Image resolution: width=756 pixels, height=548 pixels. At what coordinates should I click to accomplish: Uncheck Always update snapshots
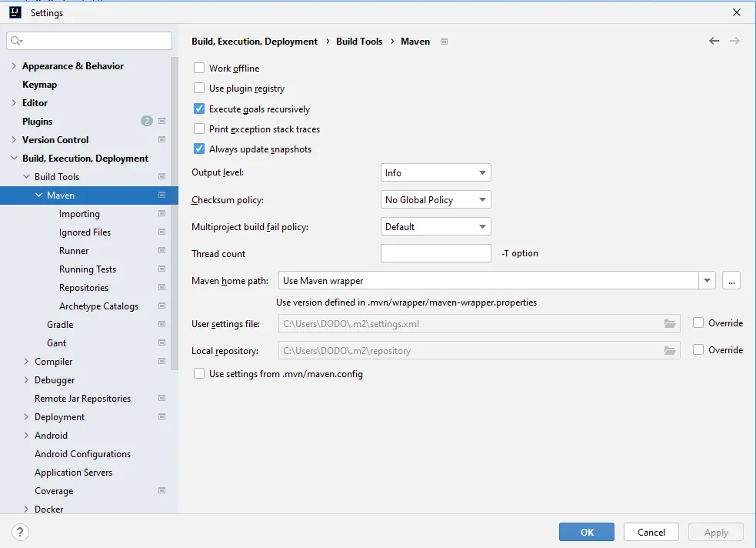199,149
